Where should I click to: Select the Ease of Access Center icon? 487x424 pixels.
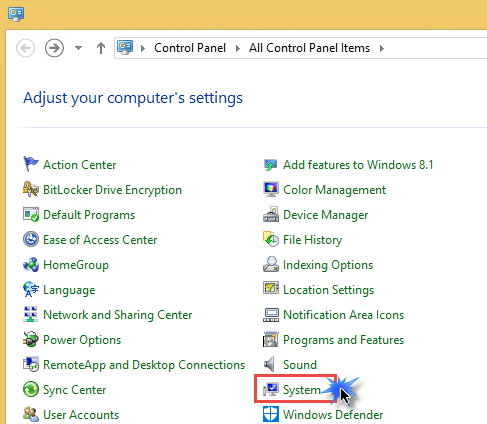31,239
